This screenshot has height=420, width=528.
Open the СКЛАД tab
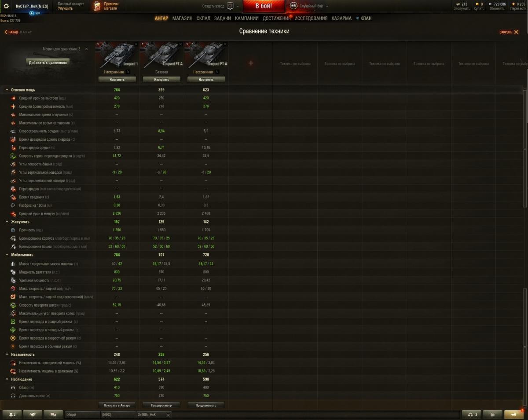click(203, 18)
